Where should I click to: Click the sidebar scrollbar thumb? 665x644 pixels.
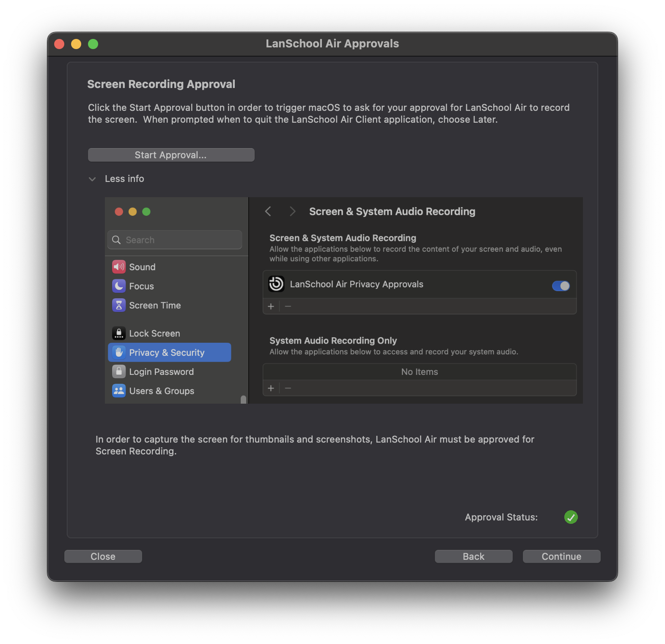(x=243, y=399)
